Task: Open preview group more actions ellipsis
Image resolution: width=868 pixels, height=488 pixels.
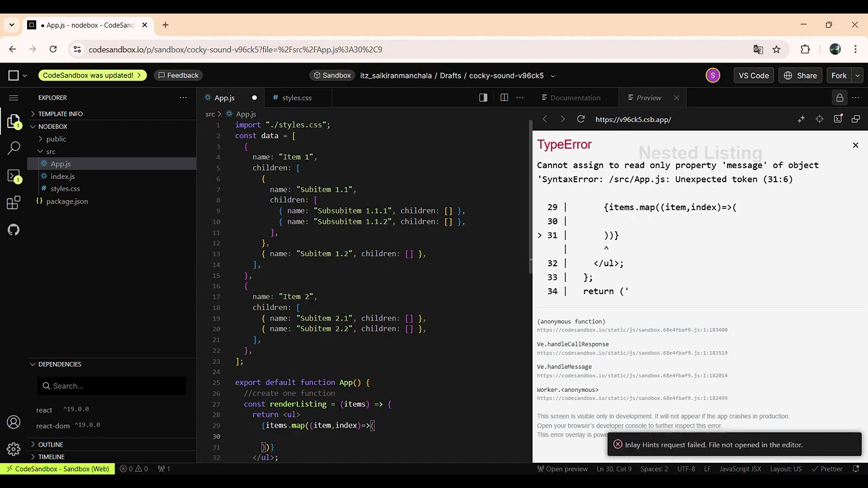Action: [856, 98]
